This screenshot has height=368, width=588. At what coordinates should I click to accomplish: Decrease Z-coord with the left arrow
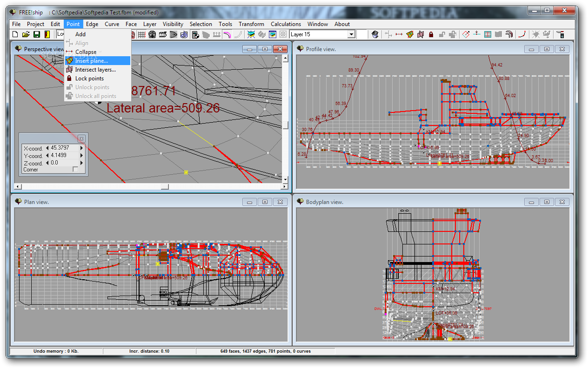coord(47,163)
